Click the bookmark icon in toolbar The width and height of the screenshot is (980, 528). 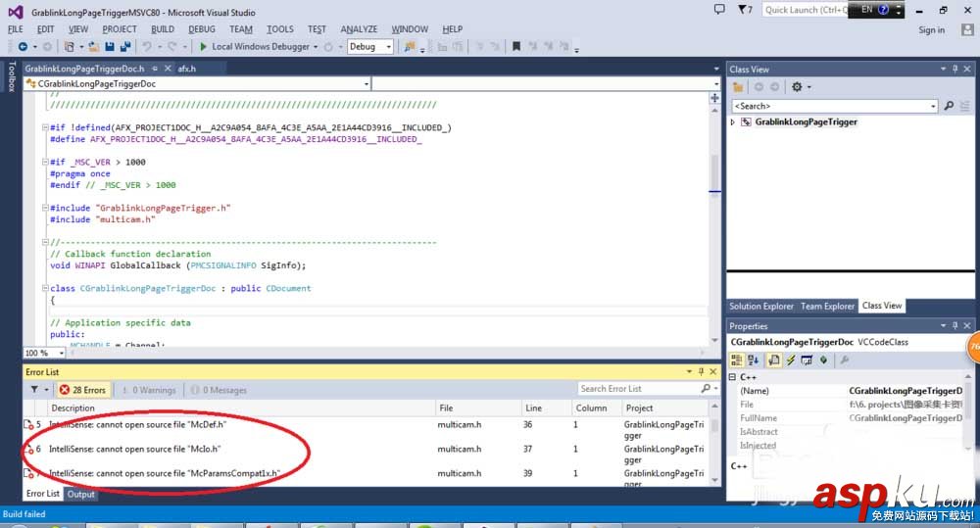516,47
